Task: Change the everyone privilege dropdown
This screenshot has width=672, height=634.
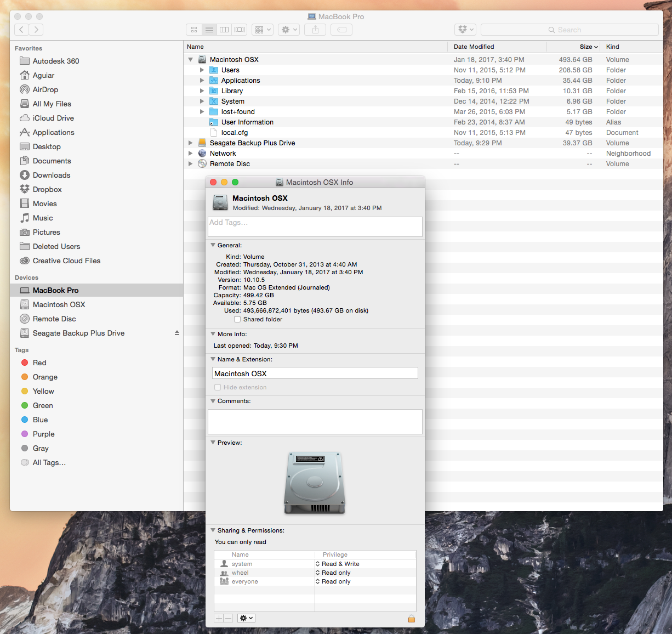Action: coord(333,581)
